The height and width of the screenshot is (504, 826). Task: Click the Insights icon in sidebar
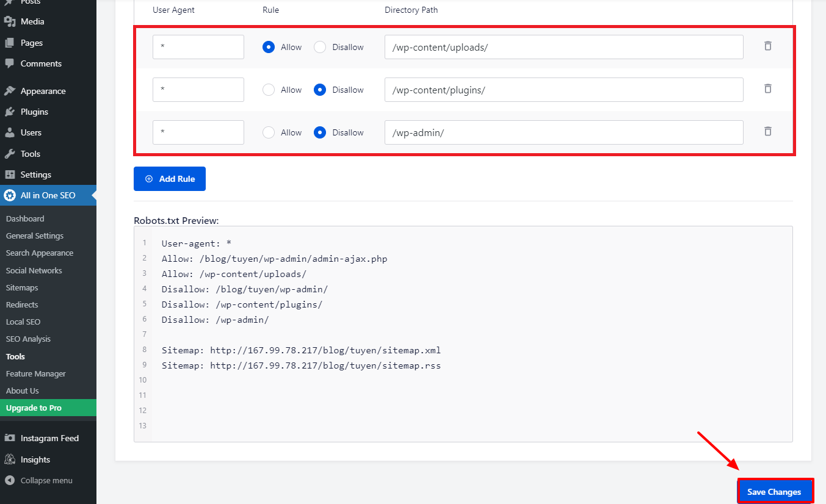pos(10,459)
